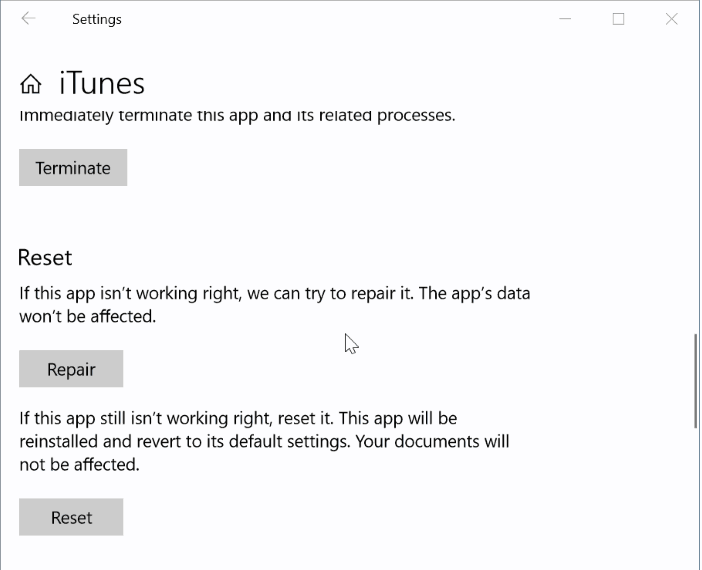Screen dimensions: 702x570
Task: Click the vertical scrollbar thumb
Action: (695, 381)
